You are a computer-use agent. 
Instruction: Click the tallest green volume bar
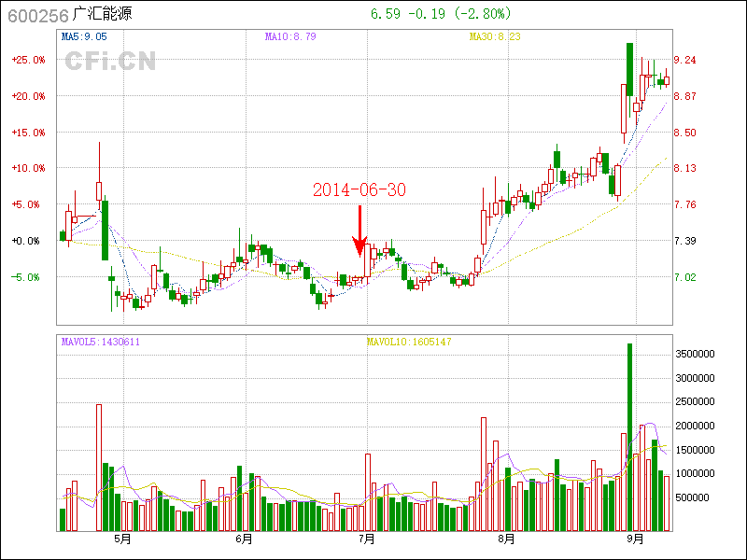[629, 437]
